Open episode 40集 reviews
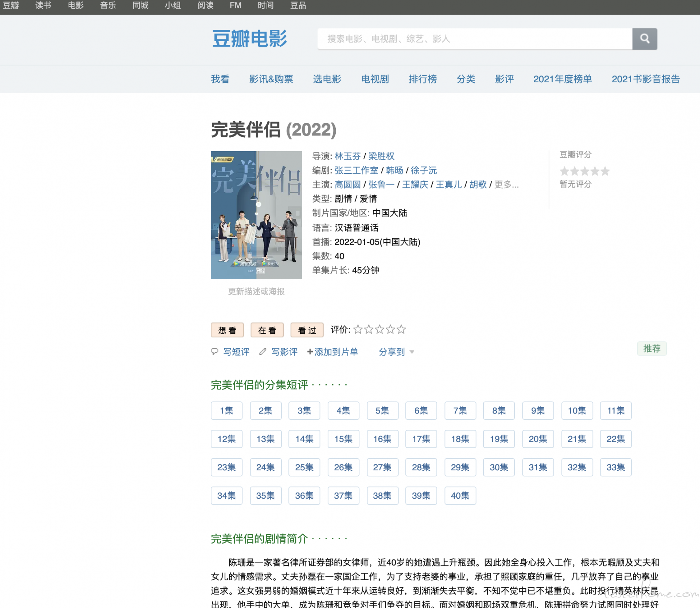 click(460, 496)
